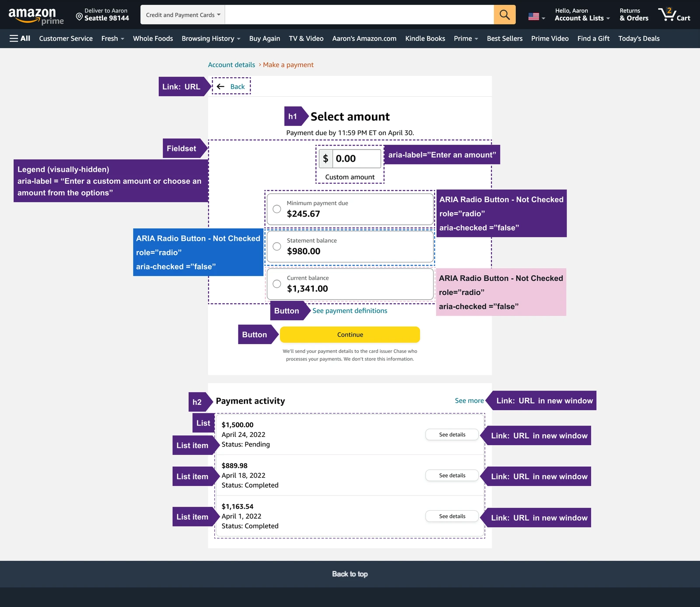Image resolution: width=700 pixels, height=607 pixels.
Task: Expand the Fresh nav dropdown
Action: pos(113,38)
